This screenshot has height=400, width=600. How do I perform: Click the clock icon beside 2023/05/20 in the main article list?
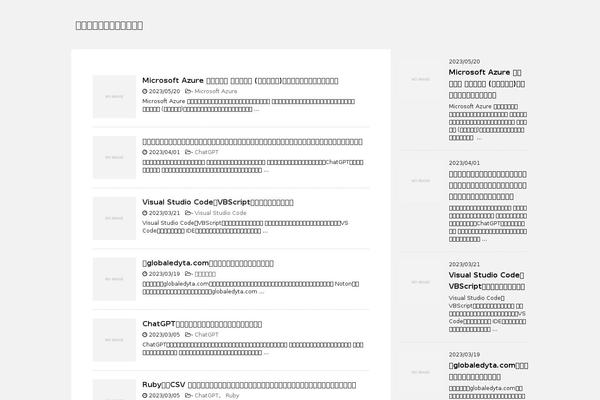[145, 91]
